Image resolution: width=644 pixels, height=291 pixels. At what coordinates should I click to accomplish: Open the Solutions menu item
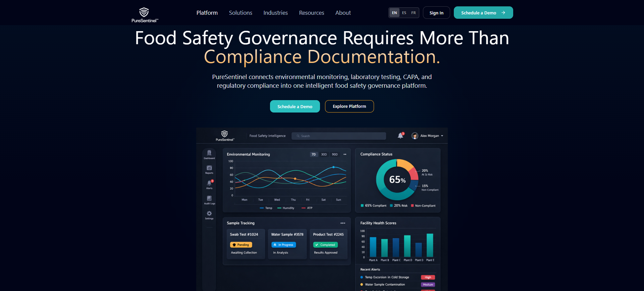point(240,13)
